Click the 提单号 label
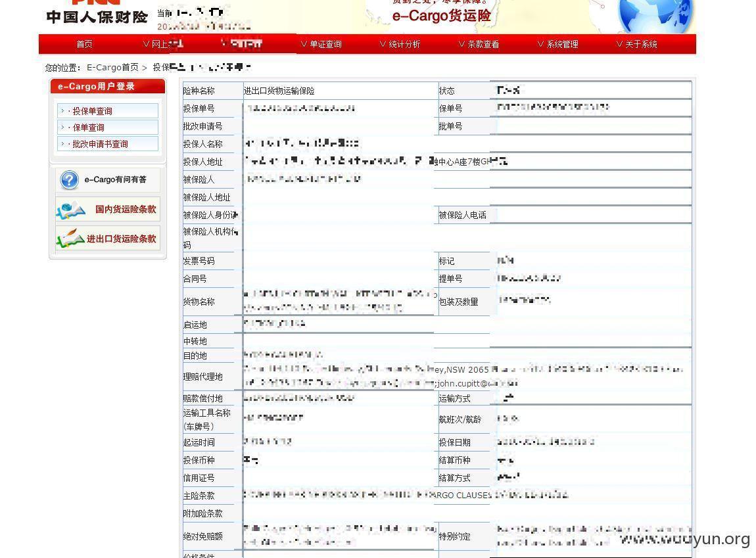Viewport: 756px width, 558px height. (451, 279)
